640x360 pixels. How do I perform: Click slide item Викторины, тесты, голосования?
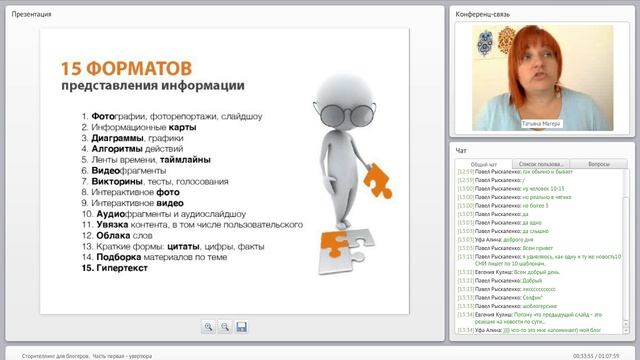155,181
